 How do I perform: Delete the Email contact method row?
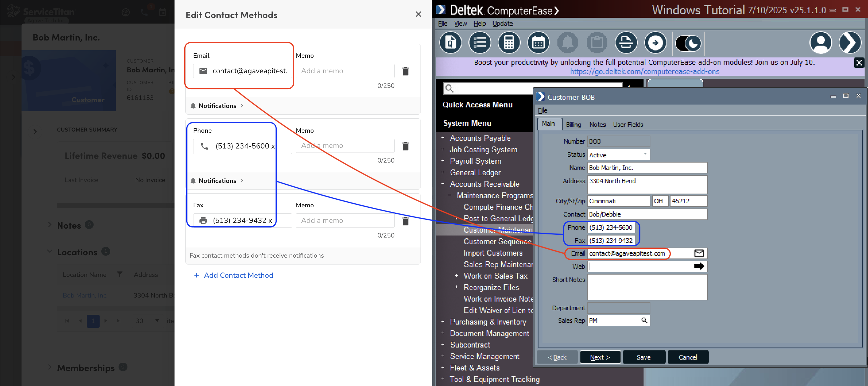tap(405, 71)
